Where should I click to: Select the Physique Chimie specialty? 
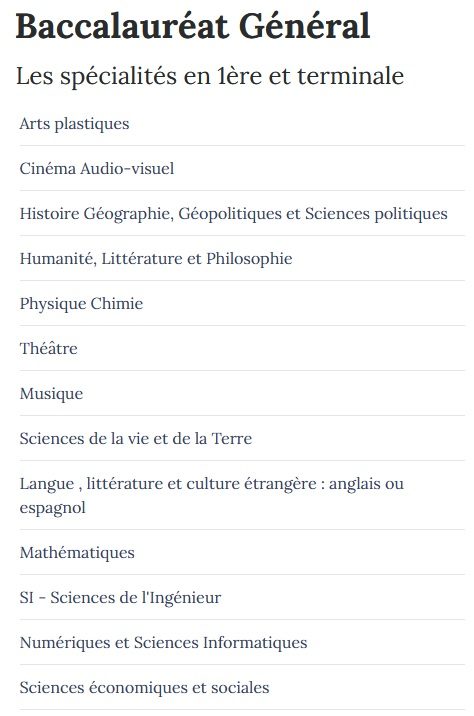(x=242, y=304)
